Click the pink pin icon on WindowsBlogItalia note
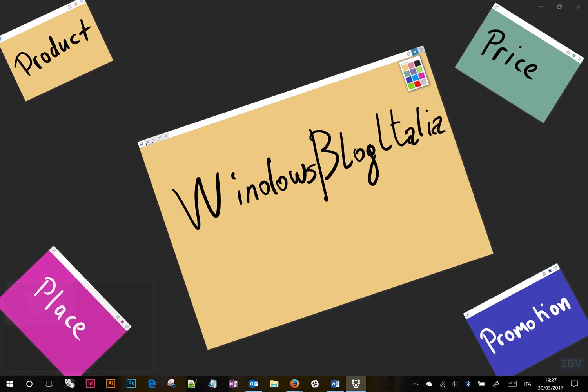 click(x=408, y=54)
